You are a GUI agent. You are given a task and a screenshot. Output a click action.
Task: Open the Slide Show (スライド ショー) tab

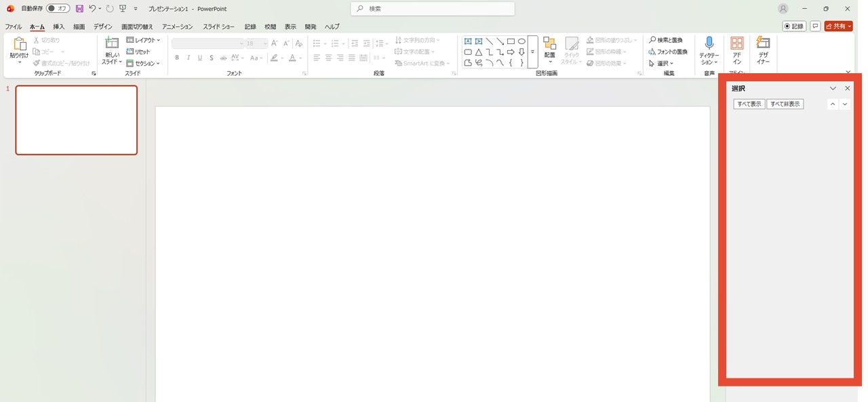click(219, 26)
